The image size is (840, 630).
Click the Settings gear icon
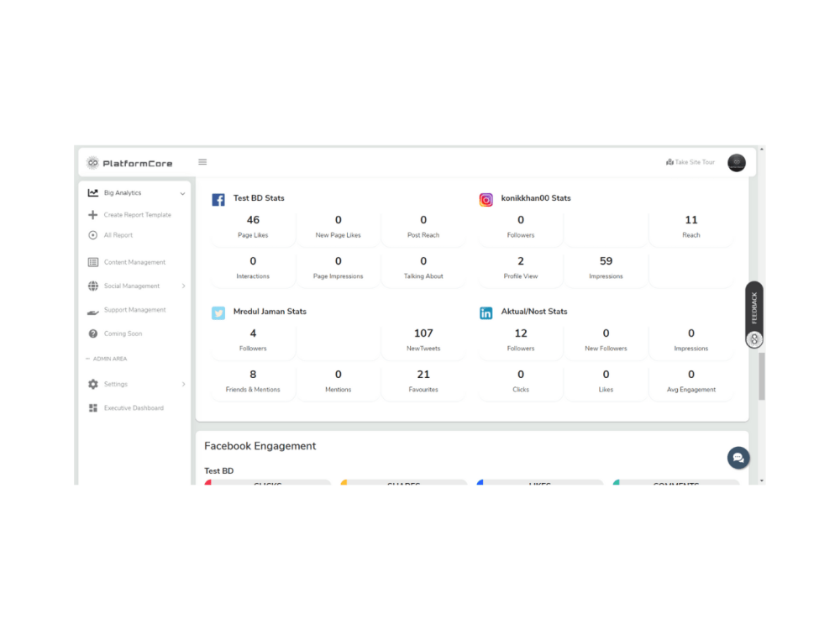point(93,384)
